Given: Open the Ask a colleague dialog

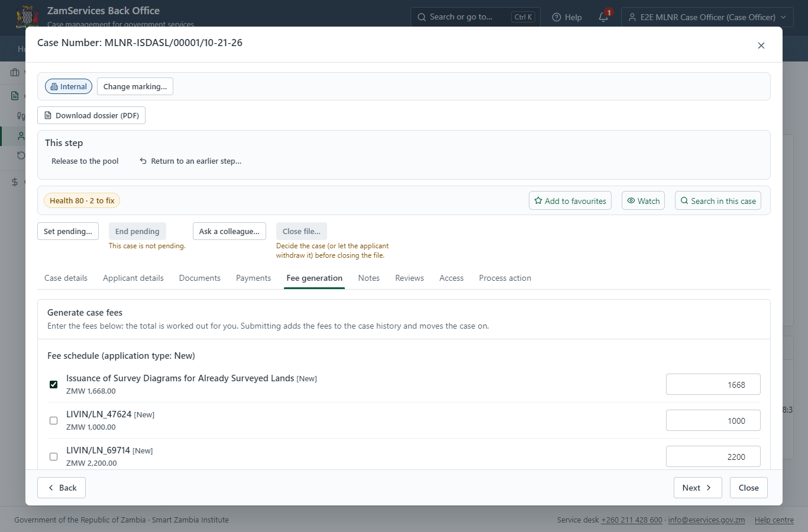Looking at the screenshot, I should coord(230,231).
